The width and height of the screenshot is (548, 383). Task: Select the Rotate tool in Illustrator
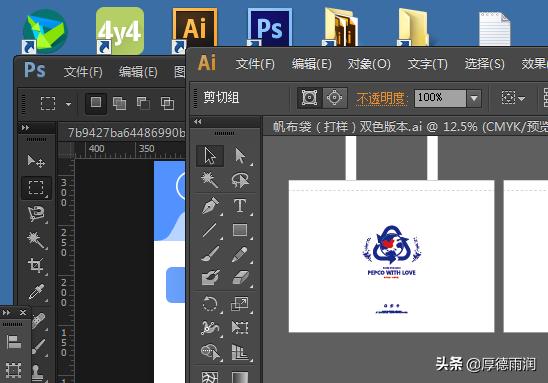pyautogui.click(x=210, y=304)
